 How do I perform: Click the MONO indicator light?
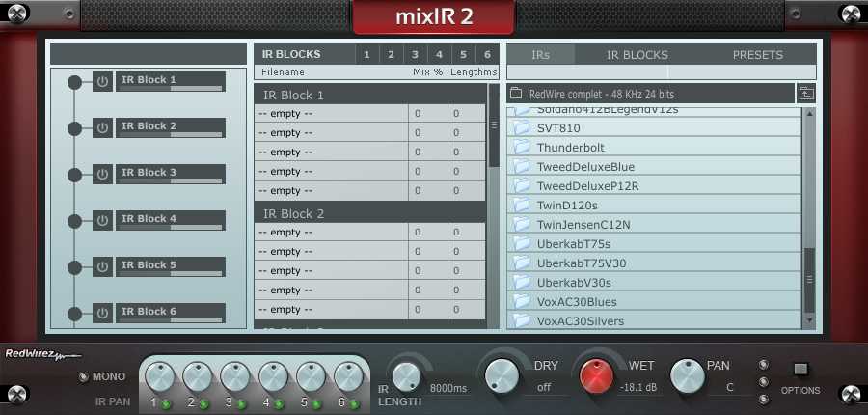pyautogui.click(x=84, y=376)
